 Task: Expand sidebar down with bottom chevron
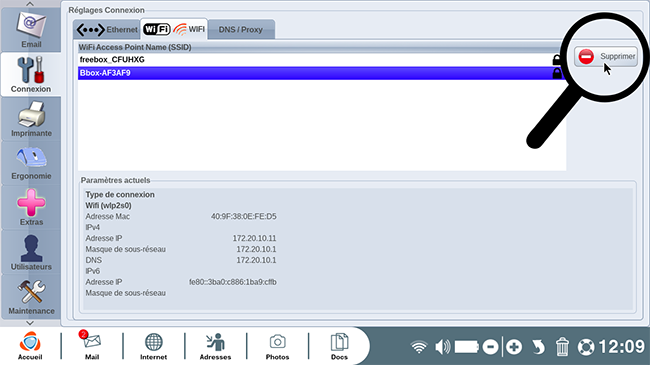pos(30,323)
